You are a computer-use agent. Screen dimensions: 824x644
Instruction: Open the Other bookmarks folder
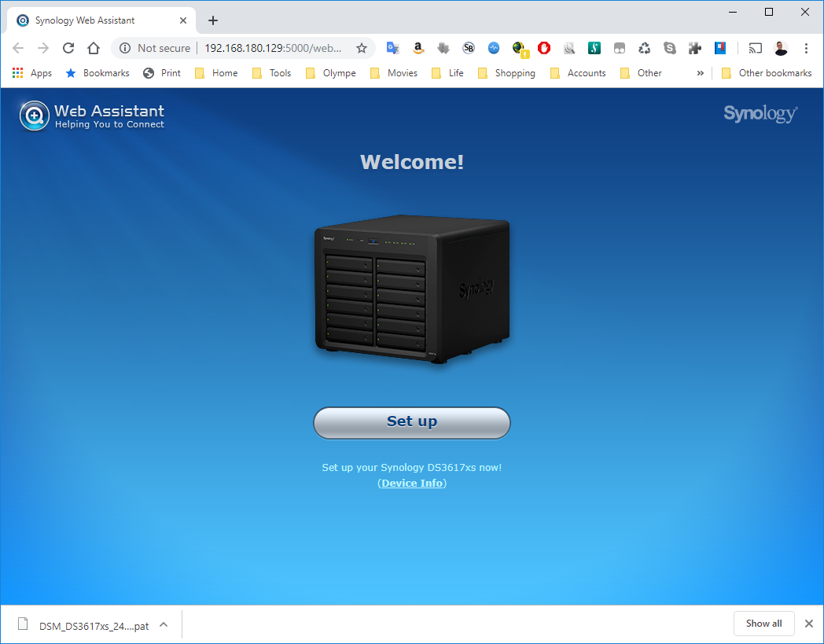tap(641, 73)
